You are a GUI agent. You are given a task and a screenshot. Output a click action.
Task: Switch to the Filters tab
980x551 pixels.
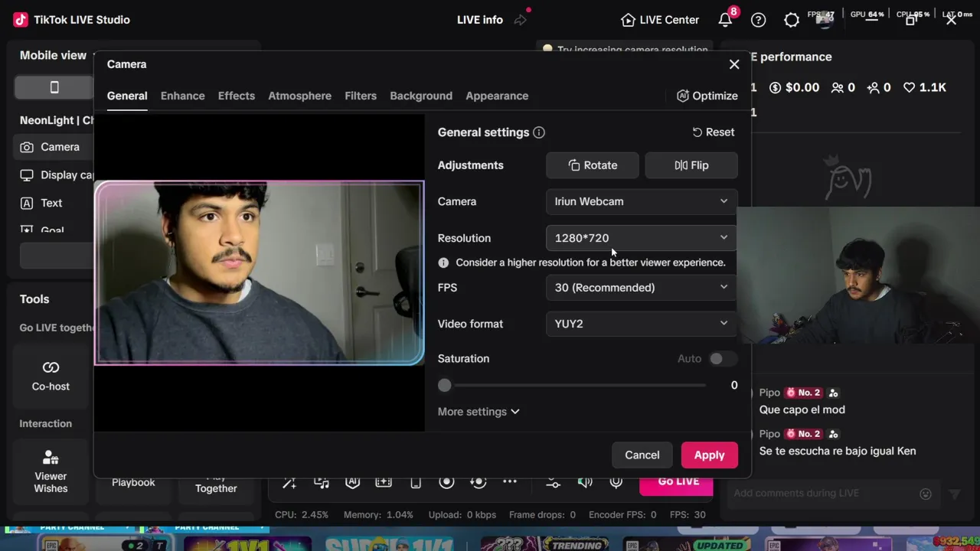click(x=361, y=96)
